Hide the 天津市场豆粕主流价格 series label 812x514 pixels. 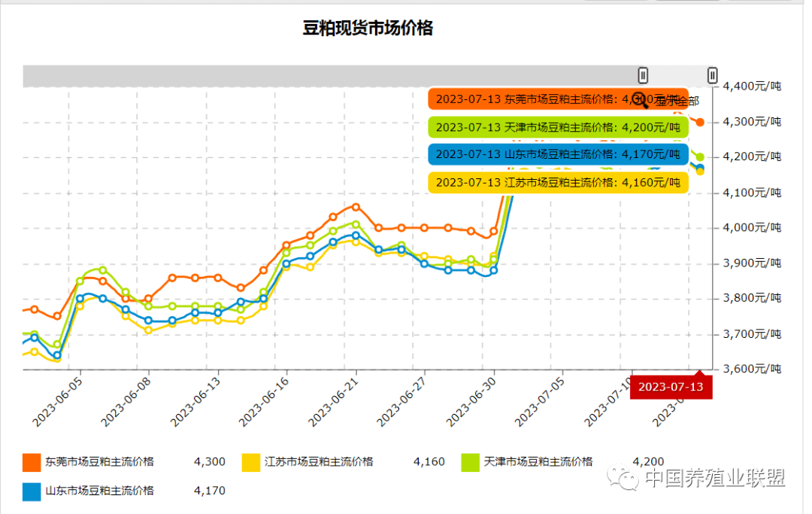538,461
